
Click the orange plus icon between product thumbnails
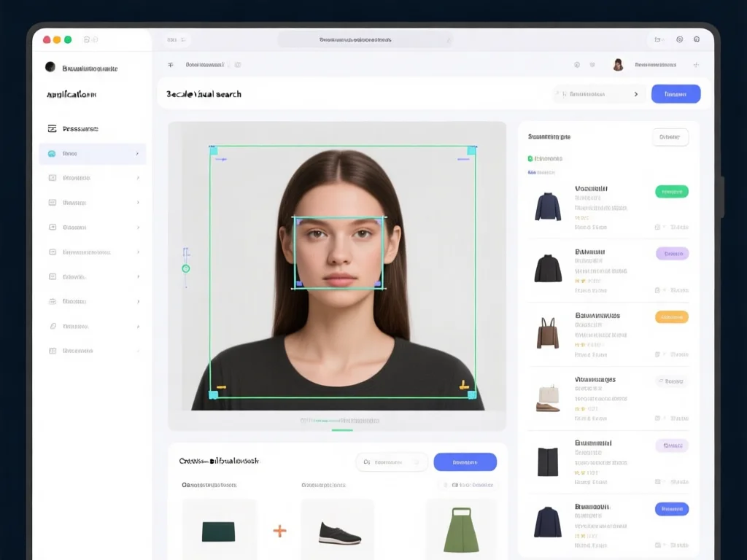point(279,531)
